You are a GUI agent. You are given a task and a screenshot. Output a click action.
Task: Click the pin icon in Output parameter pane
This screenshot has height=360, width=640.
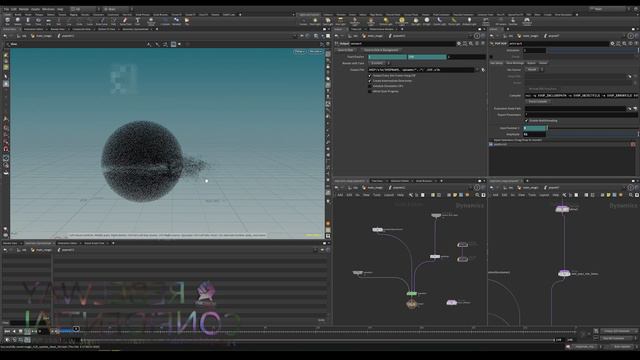point(477,36)
